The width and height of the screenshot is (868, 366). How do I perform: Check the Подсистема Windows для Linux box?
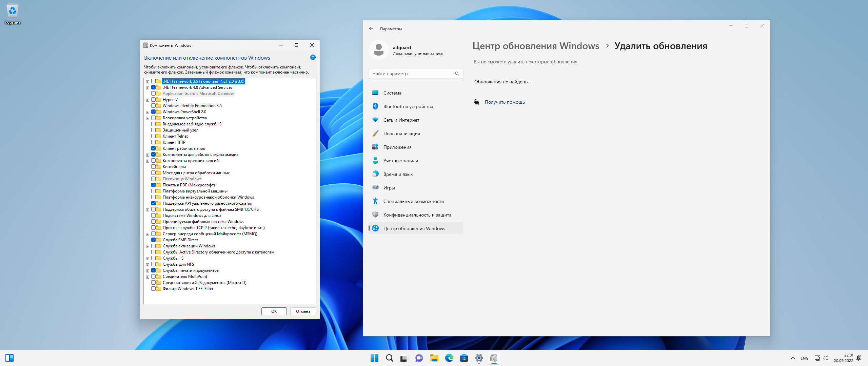click(x=154, y=216)
